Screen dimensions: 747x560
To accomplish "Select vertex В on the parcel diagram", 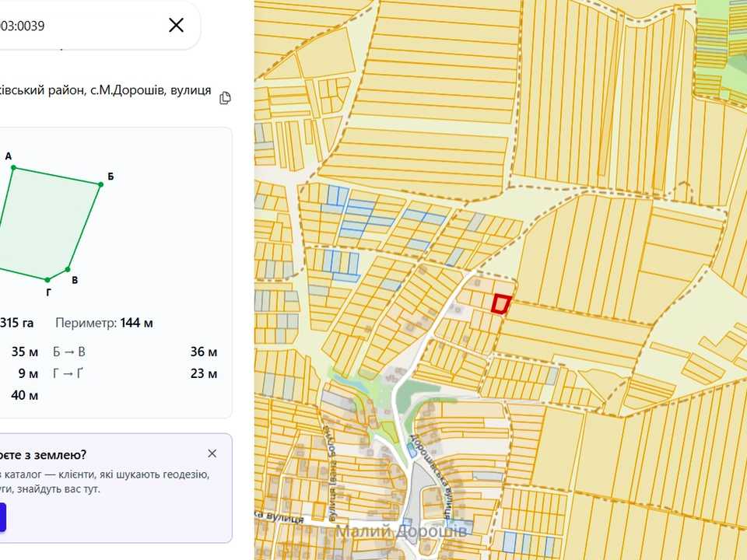I will pyautogui.click(x=68, y=270).
